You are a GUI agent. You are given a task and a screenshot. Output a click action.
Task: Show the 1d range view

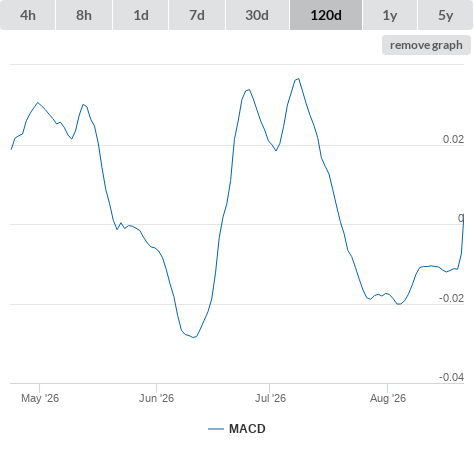pos(141,15)
